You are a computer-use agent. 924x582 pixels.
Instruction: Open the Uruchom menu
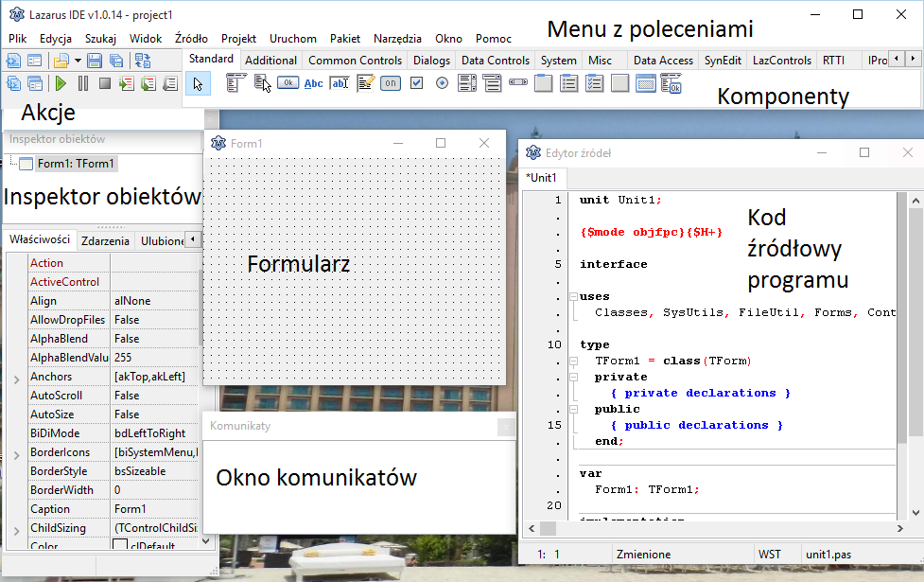tap(293, 39)
